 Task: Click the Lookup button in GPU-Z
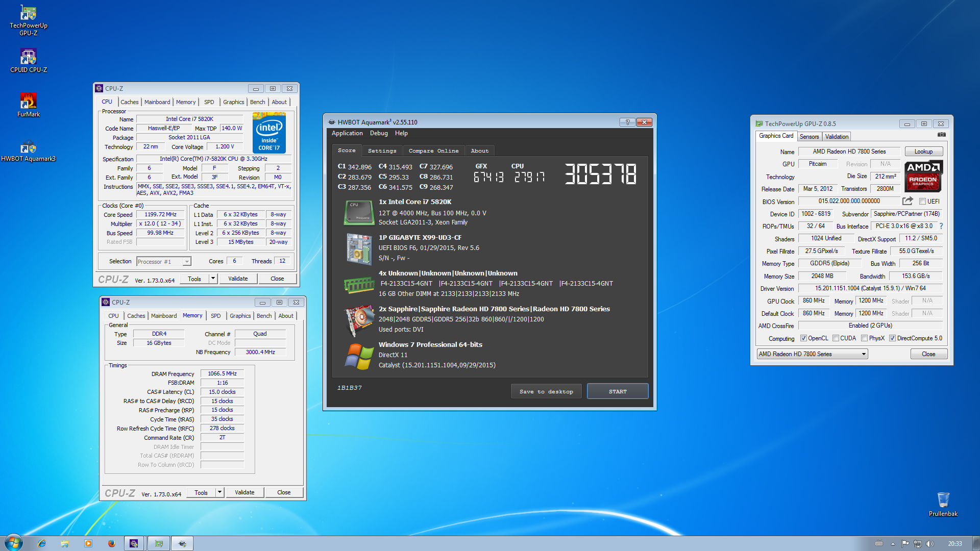[x=923, y=152]
